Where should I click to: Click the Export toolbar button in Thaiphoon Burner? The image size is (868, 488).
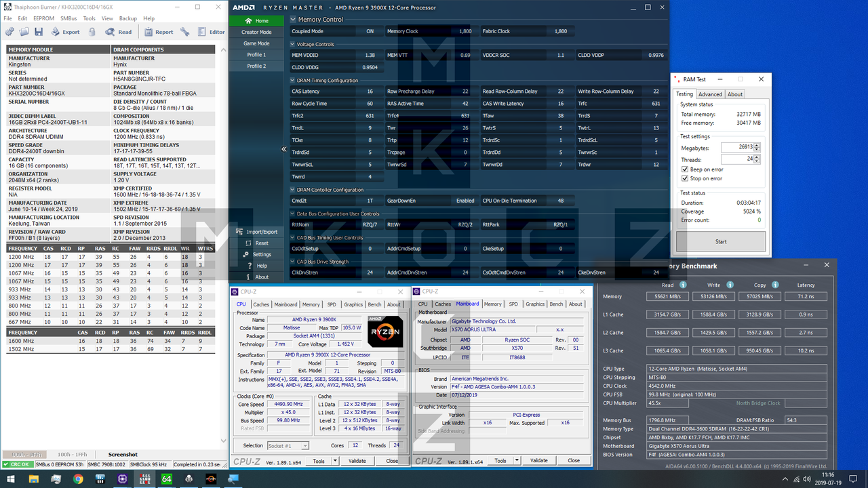coord(64,32)
